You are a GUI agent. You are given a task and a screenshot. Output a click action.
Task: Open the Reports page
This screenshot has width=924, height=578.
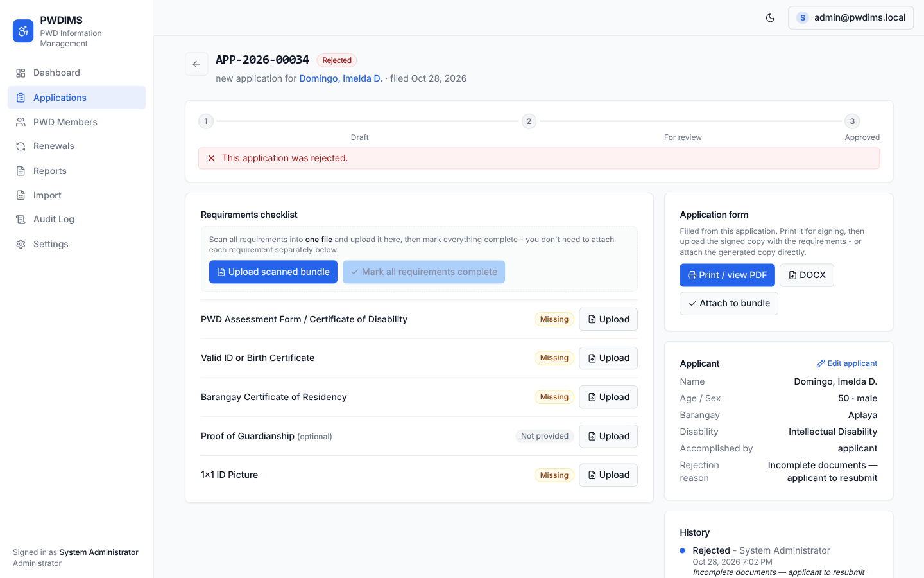[76, 171]
